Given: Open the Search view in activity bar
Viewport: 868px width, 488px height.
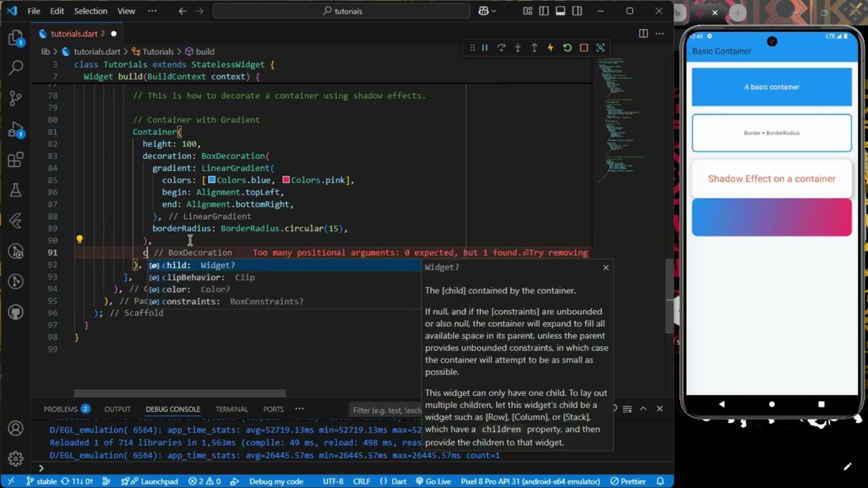Looking at the screenshot, I should 16,67.
